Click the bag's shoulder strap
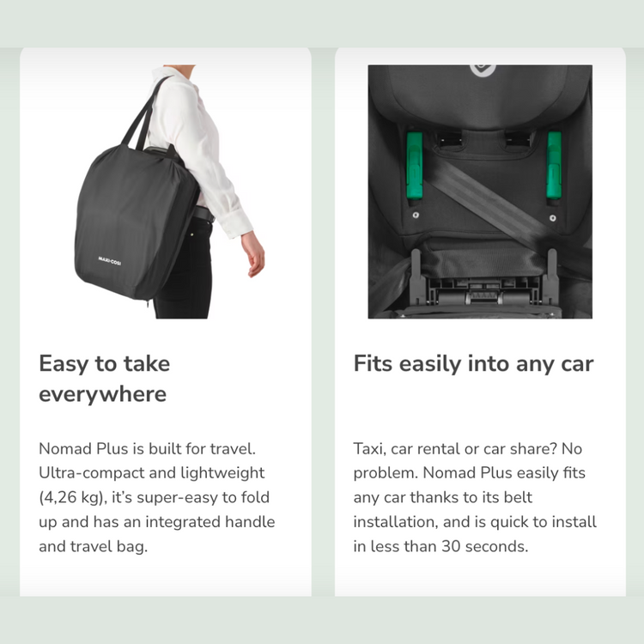This screenshot has width=644, height=644. pos(145,113)
